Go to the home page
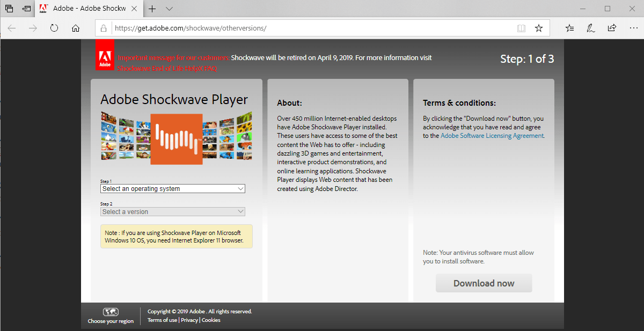 [x=76, y=28]
